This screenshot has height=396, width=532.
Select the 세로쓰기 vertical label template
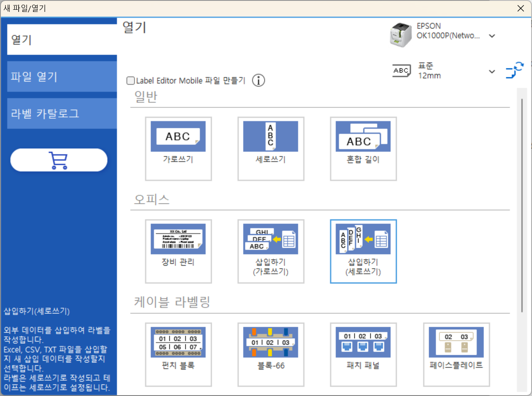[x=270, y=149]
